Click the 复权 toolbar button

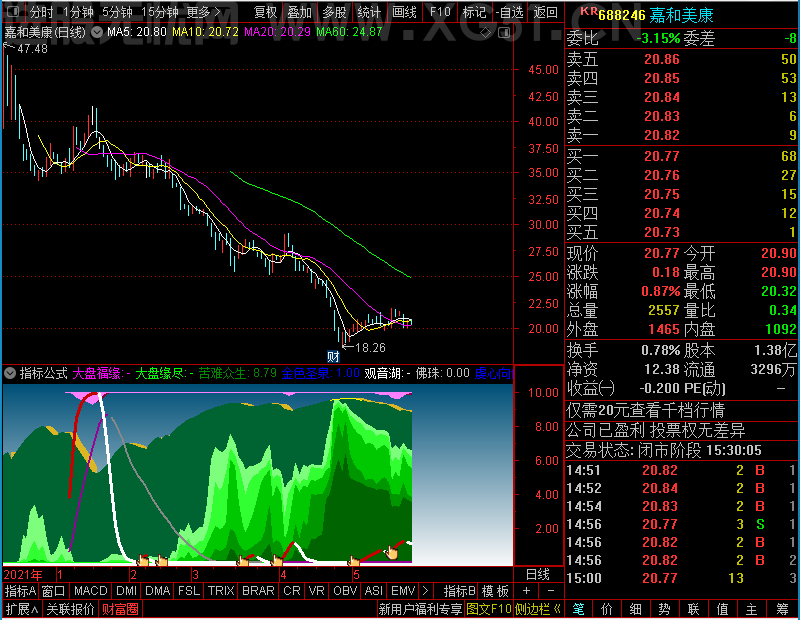point(266,12)
